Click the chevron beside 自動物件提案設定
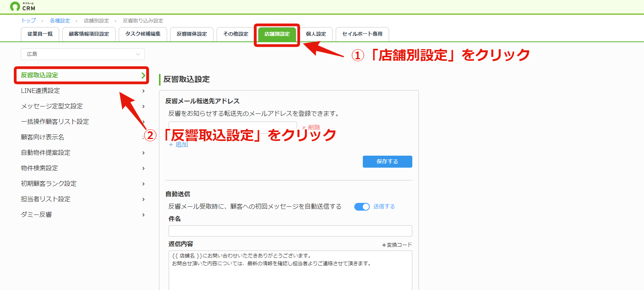This screenshot has width=644, height=290. tap(143, 153)
